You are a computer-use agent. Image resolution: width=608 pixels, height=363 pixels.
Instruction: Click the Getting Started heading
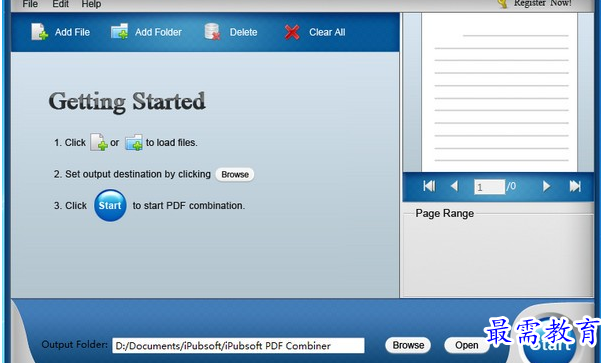point(127,102)
